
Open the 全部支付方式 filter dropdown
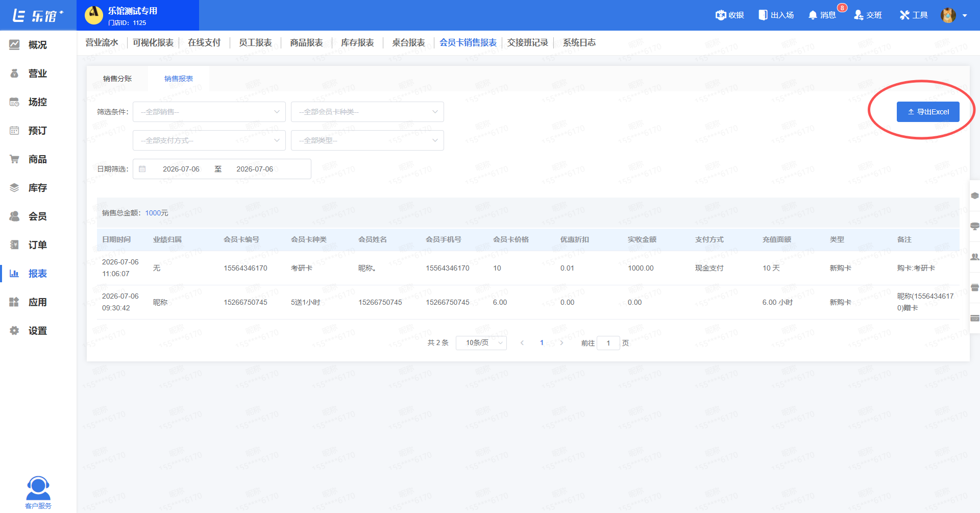209,140
